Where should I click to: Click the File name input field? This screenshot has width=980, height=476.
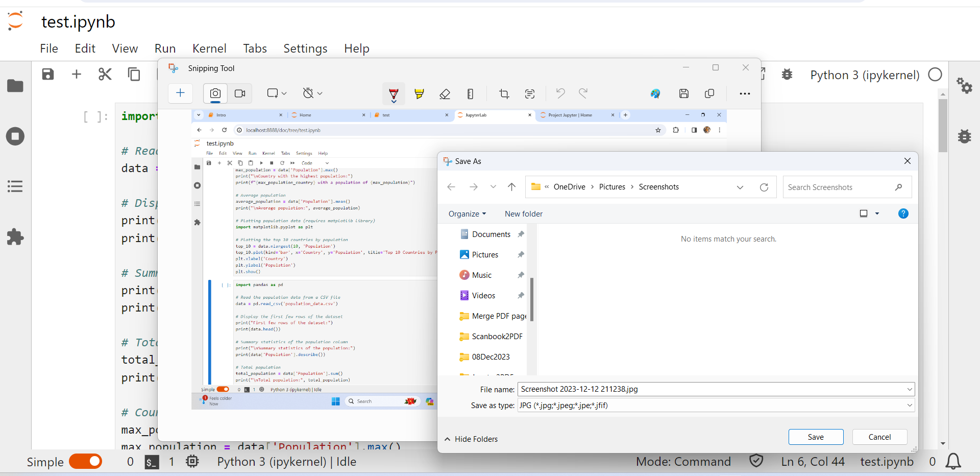[x=709, y=389]
